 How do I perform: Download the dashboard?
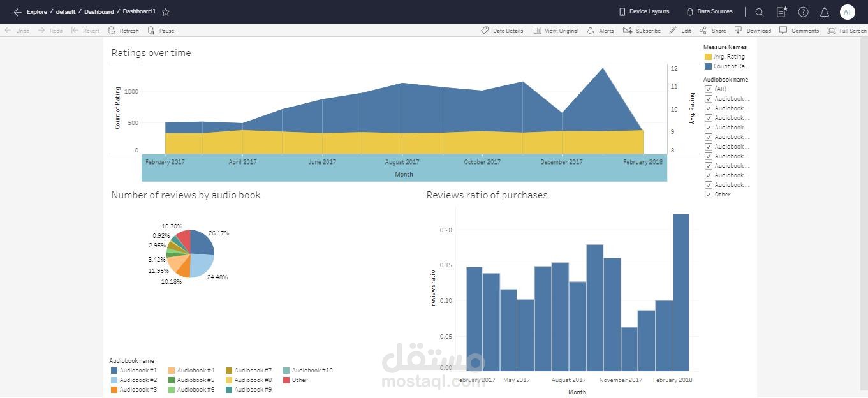point(753,31)
